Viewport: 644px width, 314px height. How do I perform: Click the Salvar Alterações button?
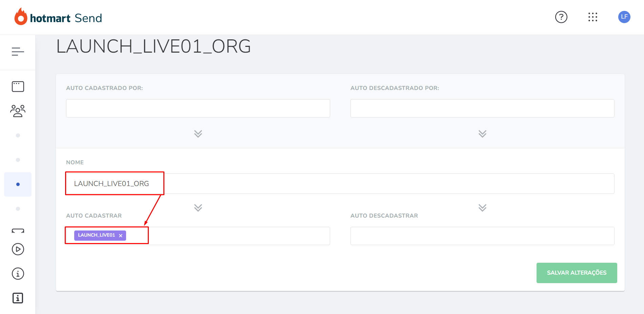tap(577, 273)
